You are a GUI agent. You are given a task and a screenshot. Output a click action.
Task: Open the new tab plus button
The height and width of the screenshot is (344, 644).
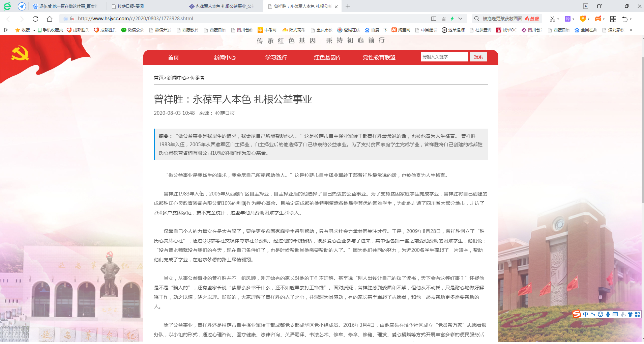click(348, 6)
